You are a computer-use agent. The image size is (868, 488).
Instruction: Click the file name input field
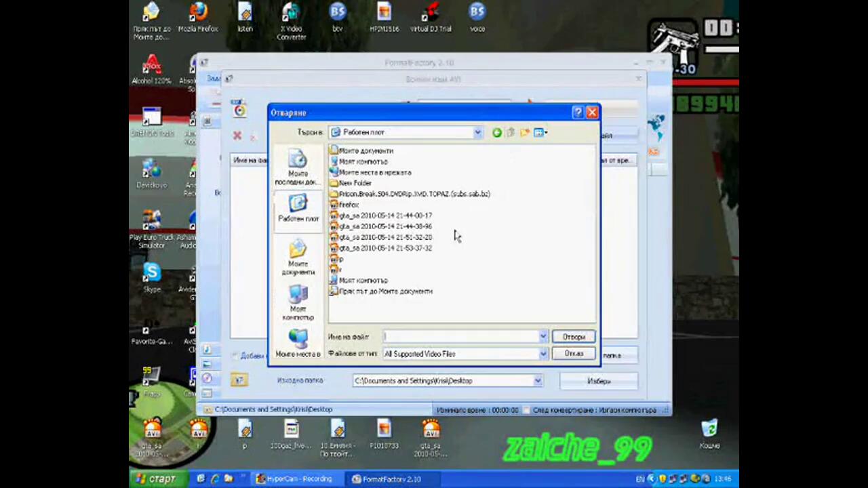461,336
